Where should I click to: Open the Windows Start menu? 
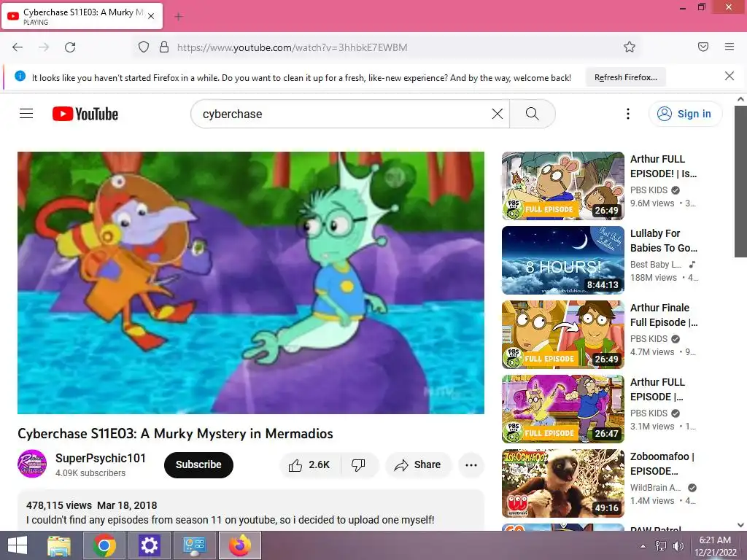coord(18,545)
